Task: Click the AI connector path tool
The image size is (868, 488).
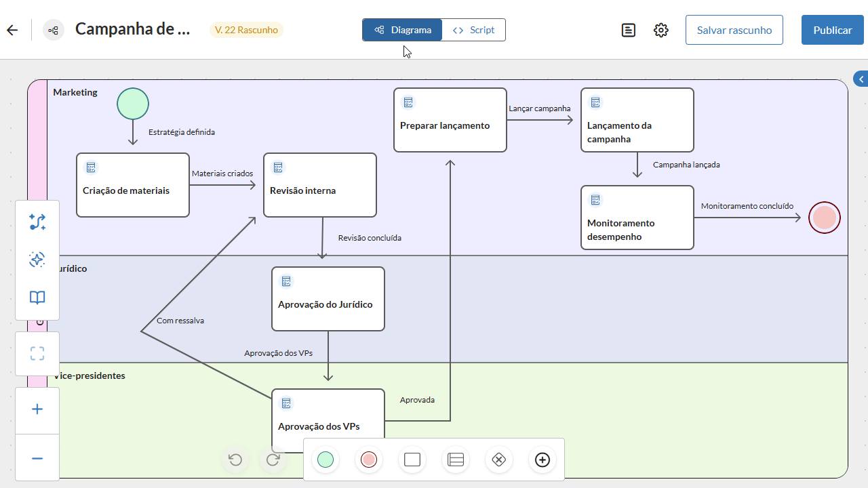Action: [x=37, y=222]
